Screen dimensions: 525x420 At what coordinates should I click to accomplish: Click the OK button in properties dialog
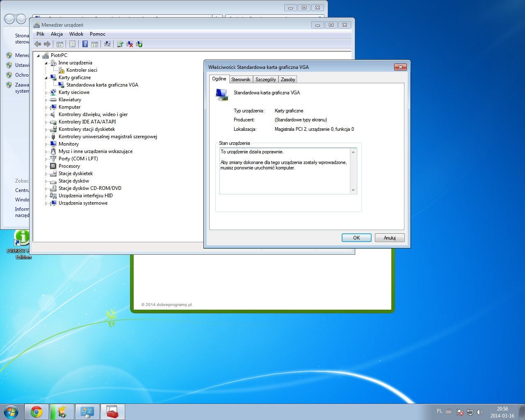(356, 237)
